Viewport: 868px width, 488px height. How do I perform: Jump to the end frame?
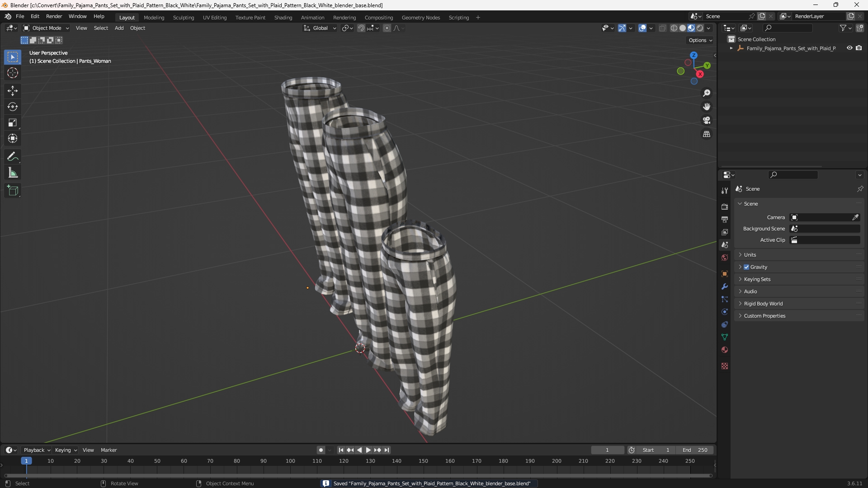[x=387, y=450]
